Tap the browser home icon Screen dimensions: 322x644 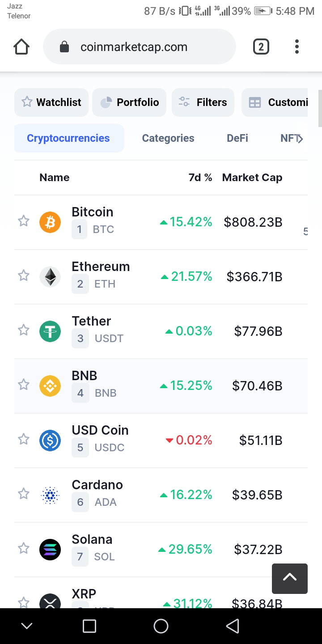[21, 47]
